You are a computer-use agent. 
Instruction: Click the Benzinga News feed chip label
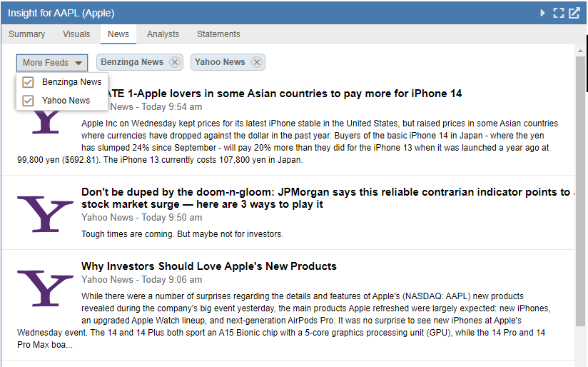(x=132, y=62)
